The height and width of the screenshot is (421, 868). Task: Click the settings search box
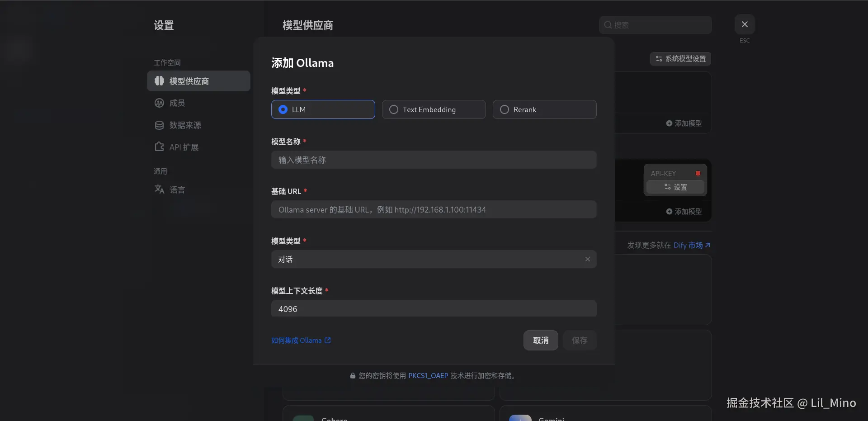coord(655,25)
